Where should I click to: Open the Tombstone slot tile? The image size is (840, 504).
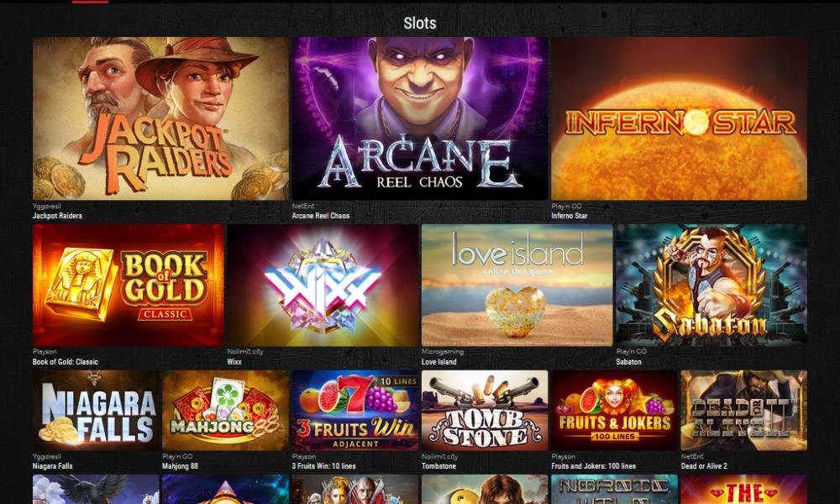(485, 410)
